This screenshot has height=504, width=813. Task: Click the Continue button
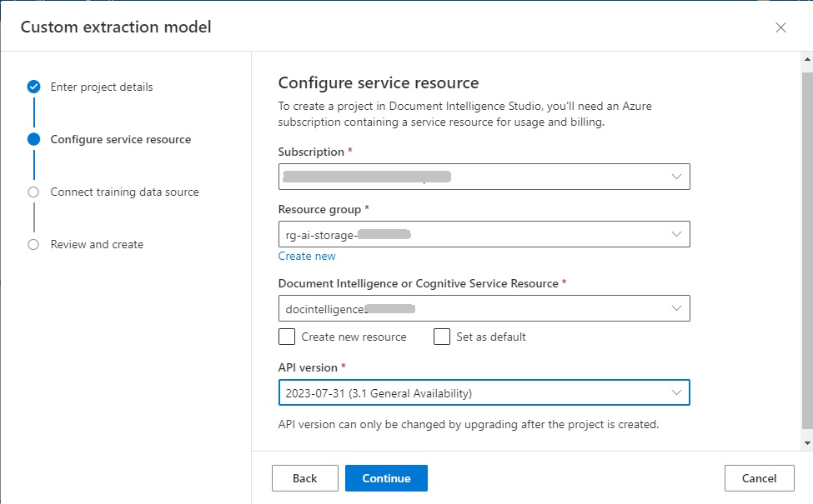(386, 478)
